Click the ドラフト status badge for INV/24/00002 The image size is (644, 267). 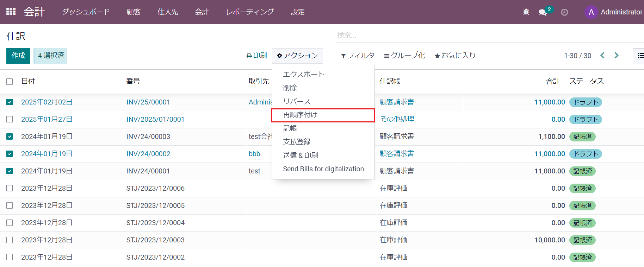(585, 154)
